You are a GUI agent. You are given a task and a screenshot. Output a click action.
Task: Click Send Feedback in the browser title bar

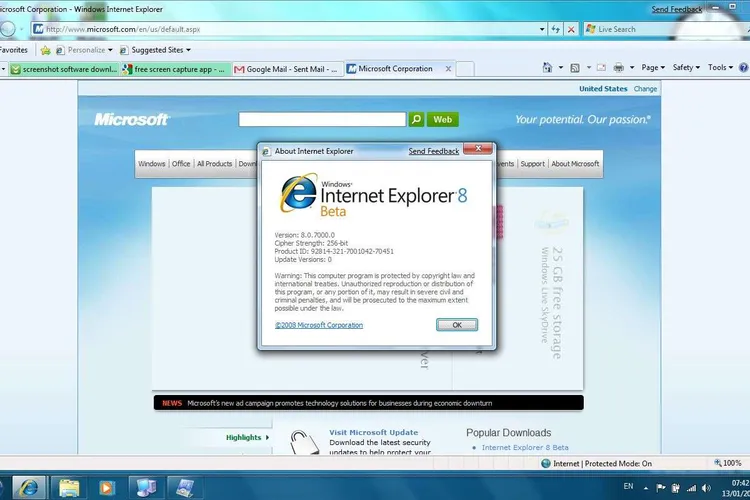click(x=676, y=9)
